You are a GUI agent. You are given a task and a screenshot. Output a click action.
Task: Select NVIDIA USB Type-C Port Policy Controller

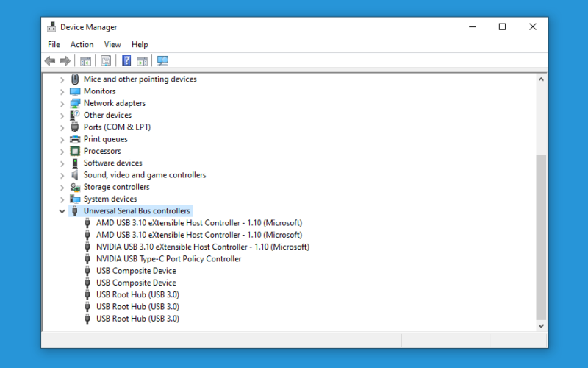tap(169, 259)
